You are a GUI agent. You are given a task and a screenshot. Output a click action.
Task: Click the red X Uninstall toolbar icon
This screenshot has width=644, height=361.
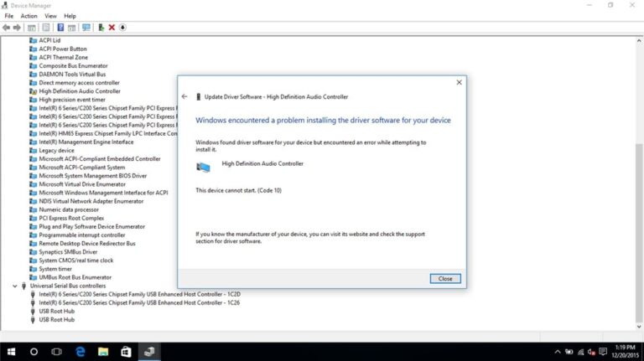click(112, 28)
